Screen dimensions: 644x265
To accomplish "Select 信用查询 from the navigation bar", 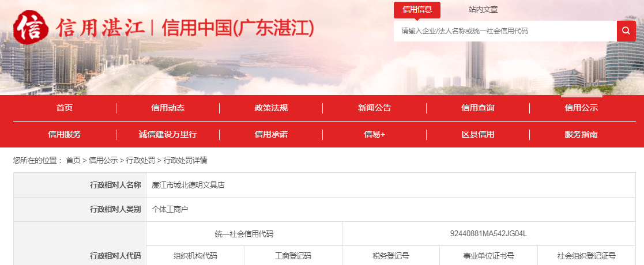I will 478,108.
